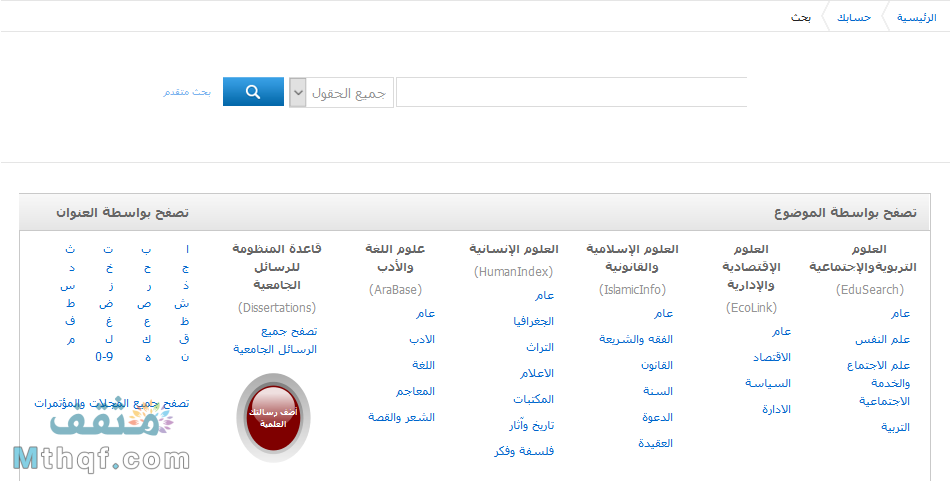Browse titles starting with letter ف

(71, 321)
